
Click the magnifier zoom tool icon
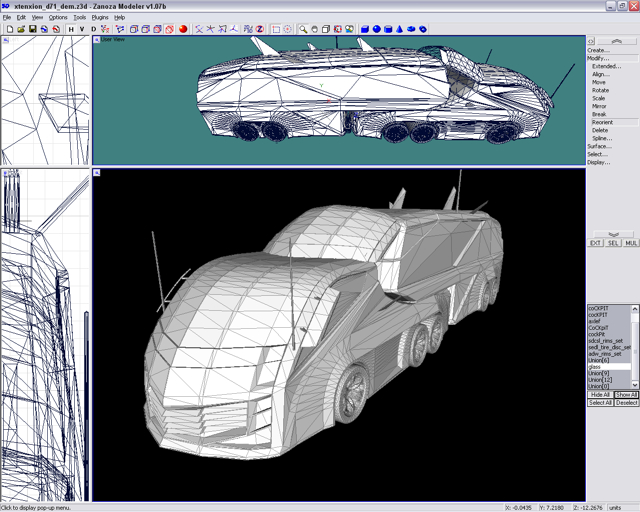303,29
